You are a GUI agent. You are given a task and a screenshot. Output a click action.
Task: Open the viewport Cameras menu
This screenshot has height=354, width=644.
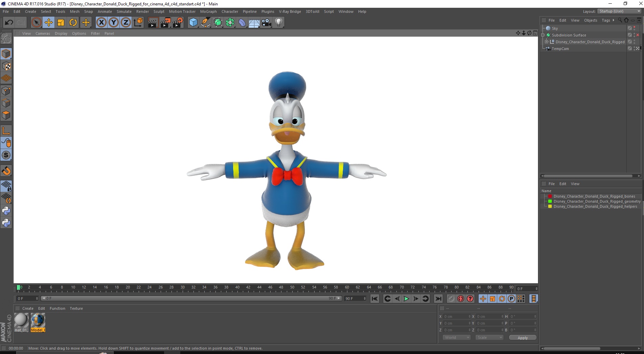click(x=43, y=33)
